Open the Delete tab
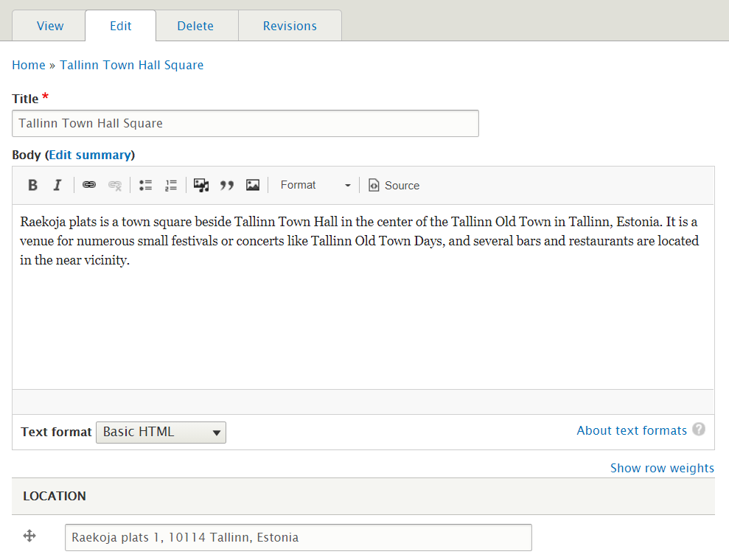The width and height of the screenshot is (729, 560). [x=195, y=25]
